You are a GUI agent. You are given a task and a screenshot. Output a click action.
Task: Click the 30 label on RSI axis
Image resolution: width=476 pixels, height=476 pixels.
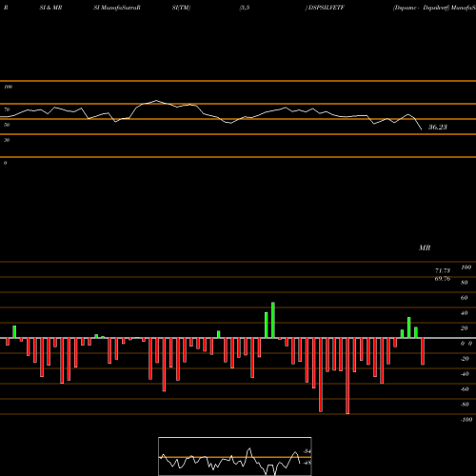pos(7,140)
